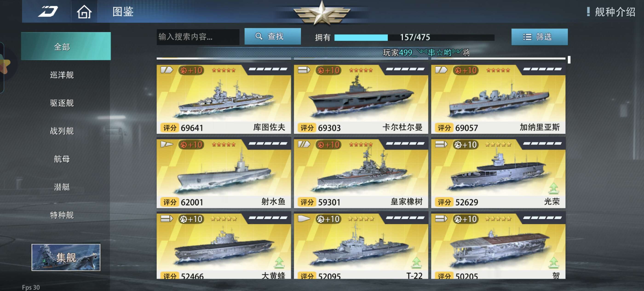Open the 航母 category
The width and height of the screenshot is (644, 291).
point(62,159)
